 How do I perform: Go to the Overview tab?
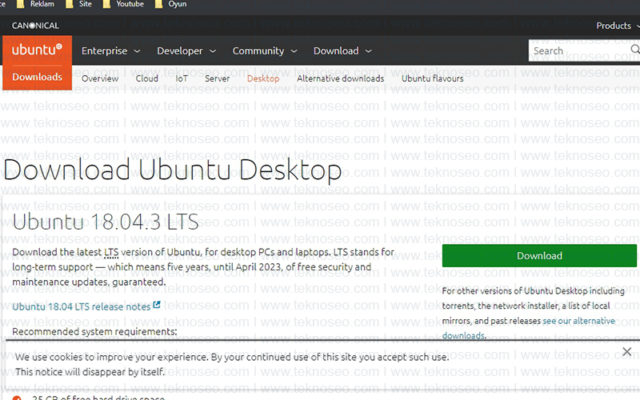click(100, 78)
